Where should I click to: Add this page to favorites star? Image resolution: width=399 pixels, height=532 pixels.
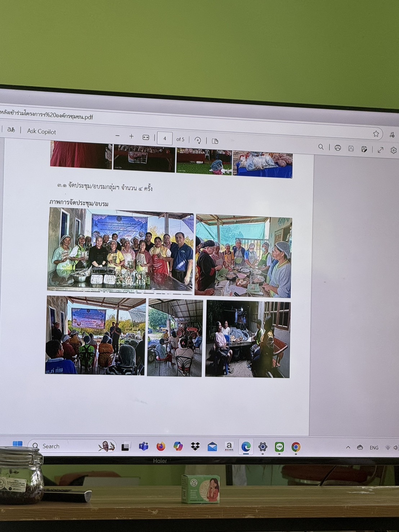point(376,134)
